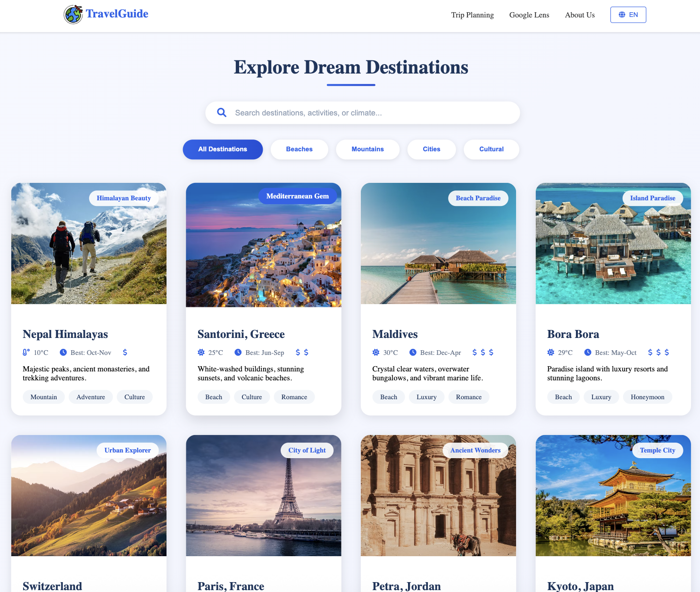Click the single dollar icon on Nepal card
700x592 pixels.
(125, 353)
